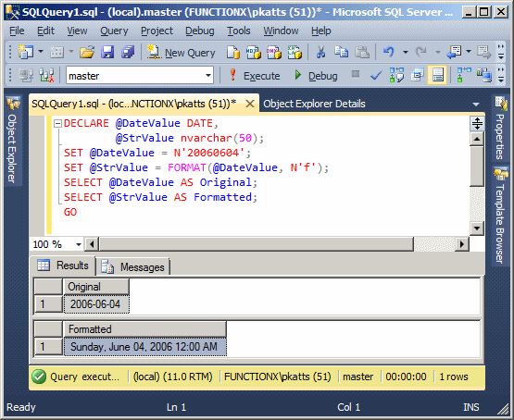Open the New Project dropdown arrow
This screenshot has width=514, height=420.
41,52
